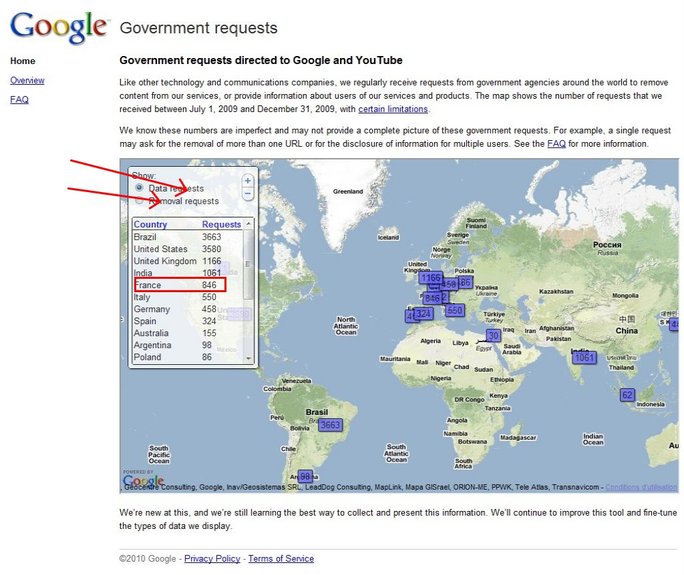Select the Italy row in the table
This screenshot has height=575, width=684.
(188, 297)
